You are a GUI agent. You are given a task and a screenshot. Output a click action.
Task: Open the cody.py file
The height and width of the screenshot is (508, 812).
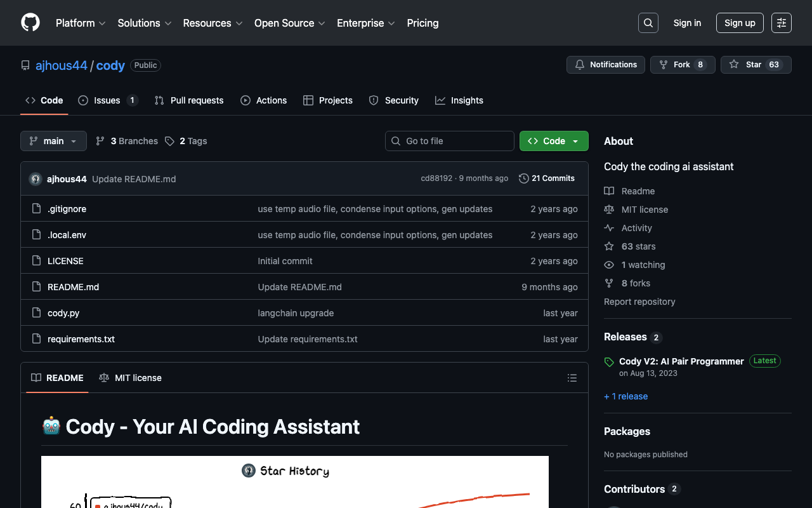[63, 313]
